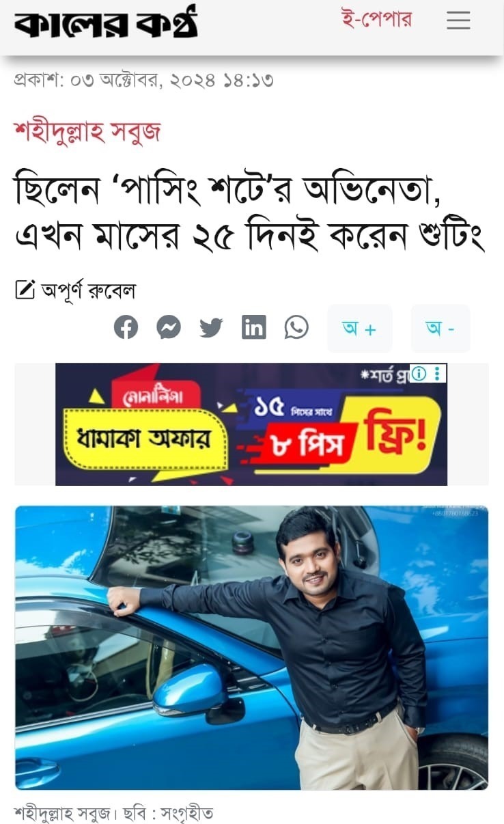Image resolution: width=504 pixels, height=824 pixels.
Task: Share the article on Twitter
Action: pyautogui.click(x=211, y=327)
